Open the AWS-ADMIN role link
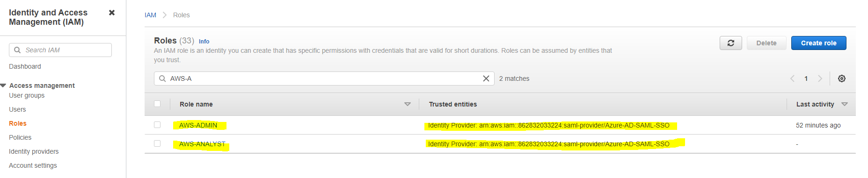 click(x=198, y=125)
